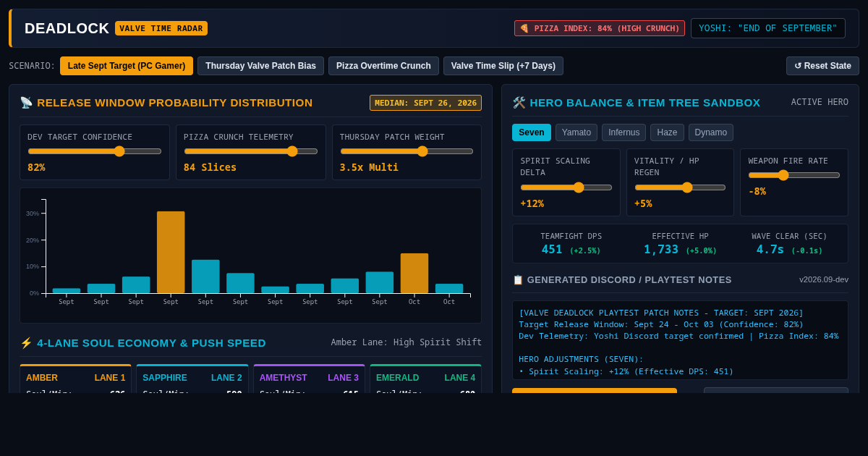Adjust the Spirit Scaling Delta slider
This screenshot has height=456, width=868.
pos(566,187)
